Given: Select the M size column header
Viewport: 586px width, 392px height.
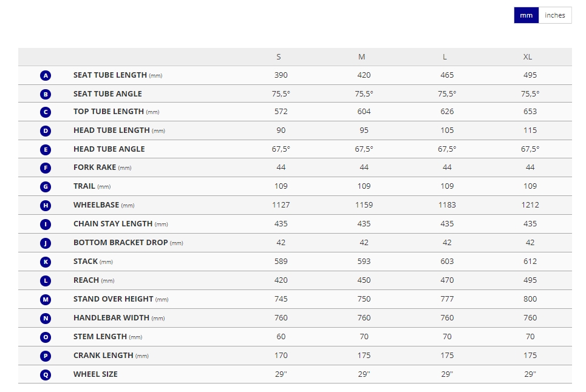Looking at the screenshot, I should (x=362, y=57).
